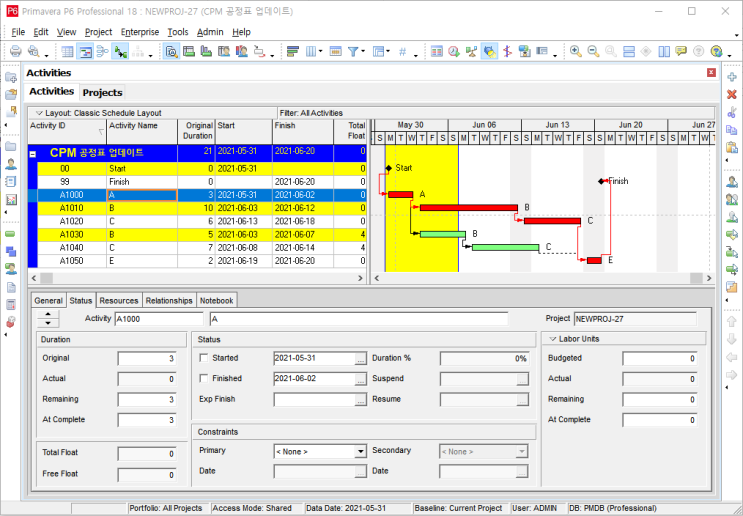Open the Filter icon dropdown arrow
The width and height of the screenshot is (743, 516).
[363, 51]
